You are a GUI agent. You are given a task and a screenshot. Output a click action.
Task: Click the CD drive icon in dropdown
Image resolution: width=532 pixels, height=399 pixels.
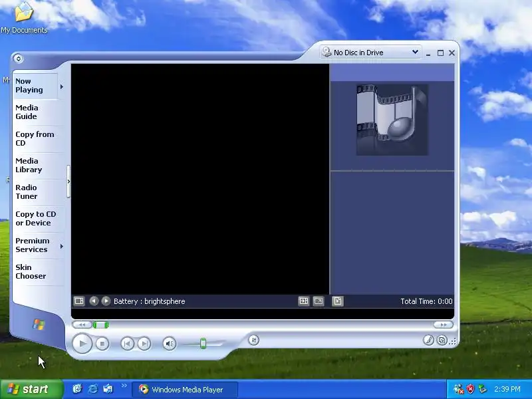coord(327,52)
